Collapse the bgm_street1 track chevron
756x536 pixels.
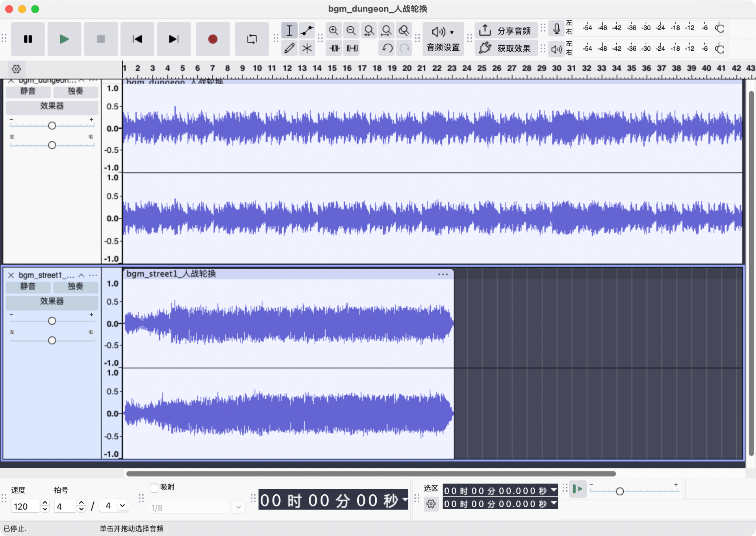point(82,275)
